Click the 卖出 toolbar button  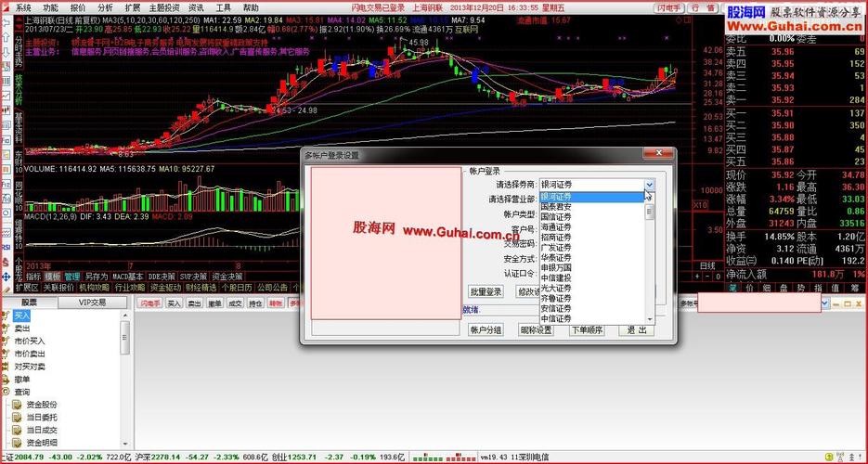coord(194,303)
